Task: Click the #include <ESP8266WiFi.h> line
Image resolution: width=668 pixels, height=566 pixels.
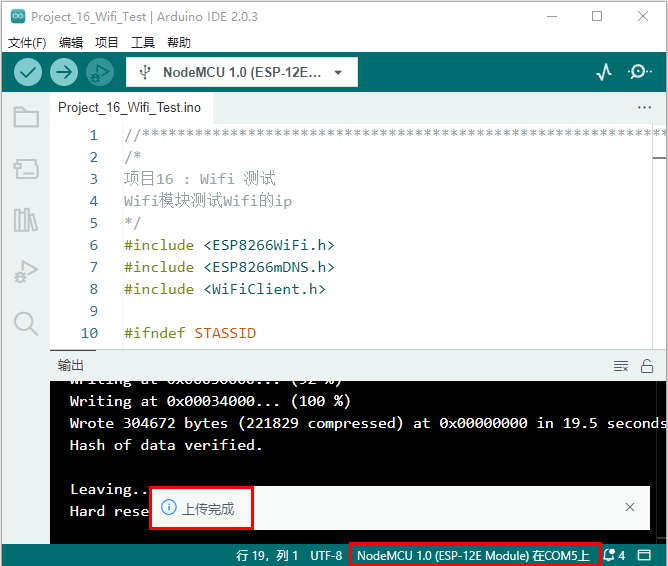Action: point(229,245)
